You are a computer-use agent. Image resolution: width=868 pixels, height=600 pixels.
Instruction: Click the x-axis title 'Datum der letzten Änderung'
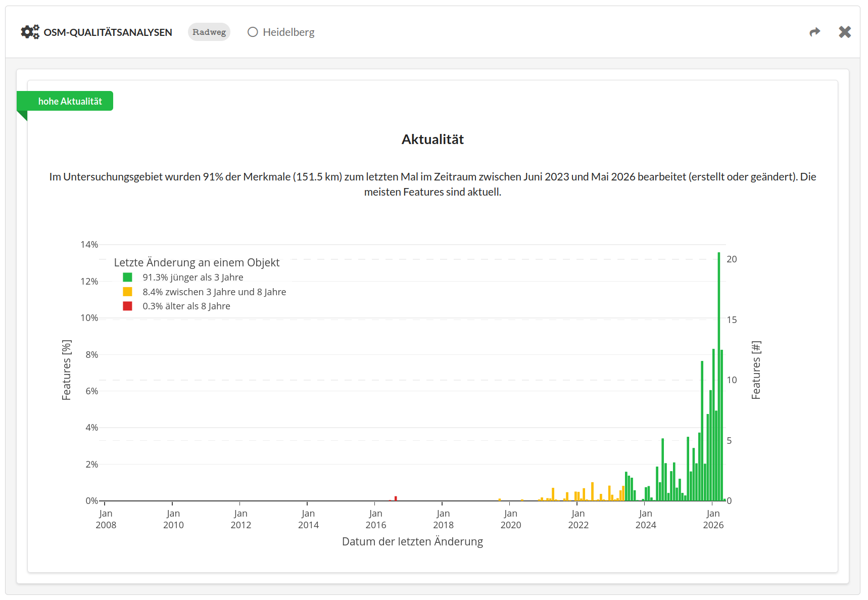click(x=412, y=541)
